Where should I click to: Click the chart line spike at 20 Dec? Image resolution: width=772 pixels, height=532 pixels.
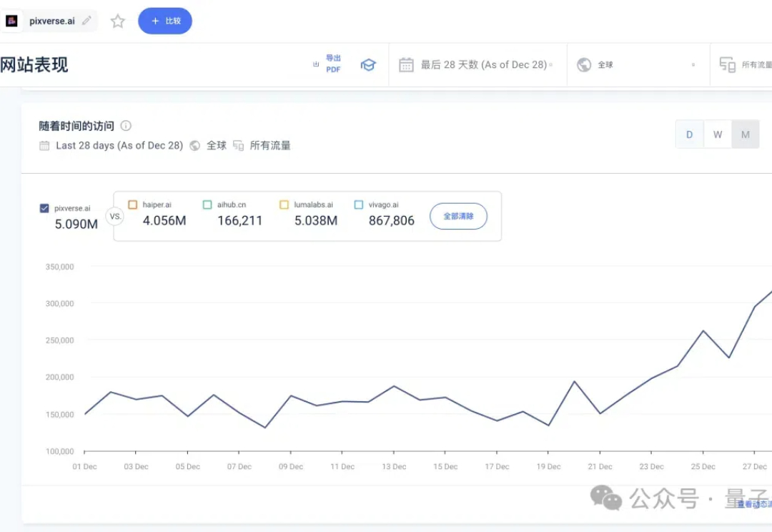click(574, 381)
